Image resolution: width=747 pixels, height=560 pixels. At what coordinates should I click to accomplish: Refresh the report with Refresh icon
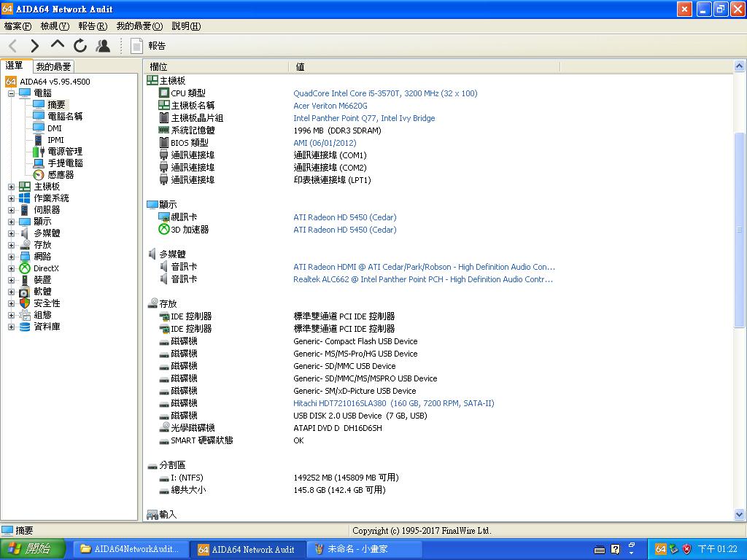pos(80,46)
